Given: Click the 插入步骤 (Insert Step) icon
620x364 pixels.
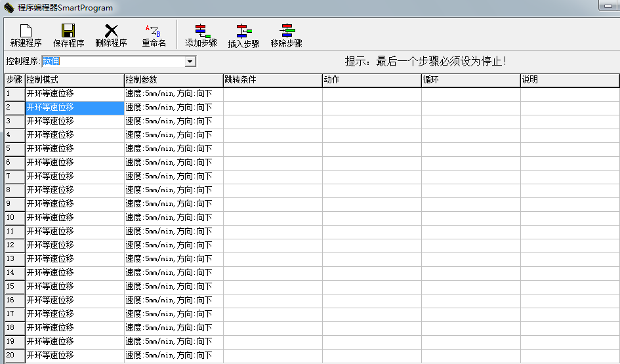Looking at the screenshot, I should (x=243, y=31).
